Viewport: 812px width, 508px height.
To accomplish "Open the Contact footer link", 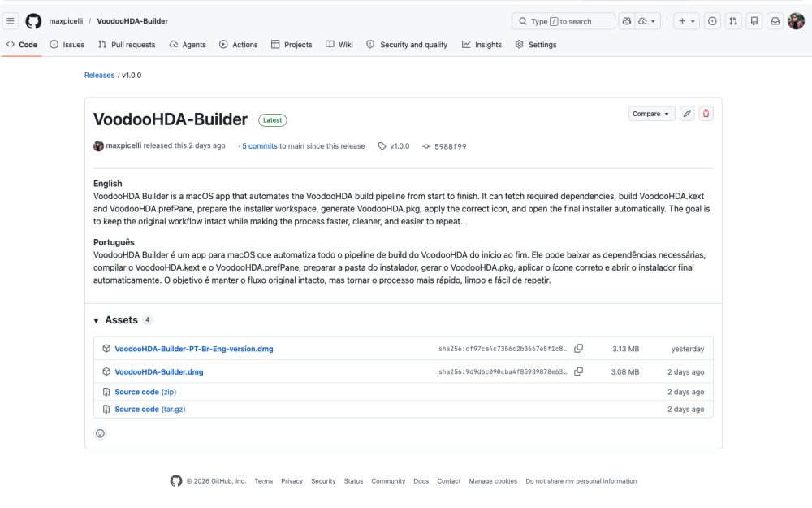I will (x=449, y=481).
